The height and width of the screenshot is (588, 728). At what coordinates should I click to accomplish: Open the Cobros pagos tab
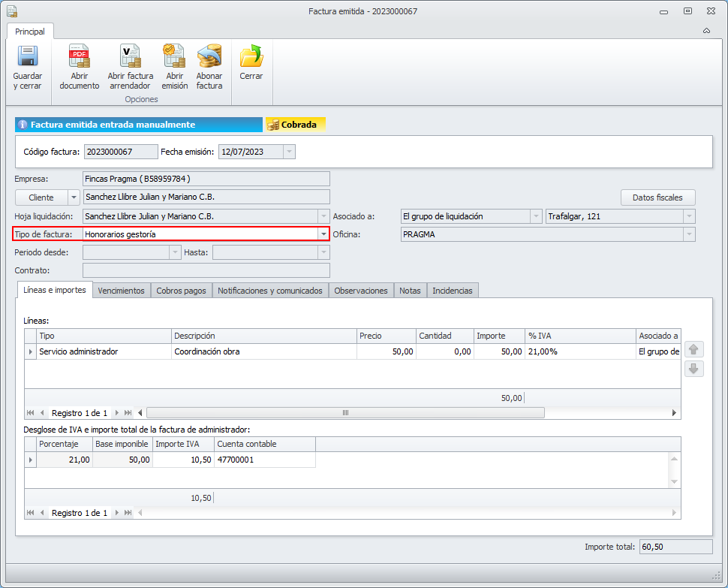pos(181,291)
